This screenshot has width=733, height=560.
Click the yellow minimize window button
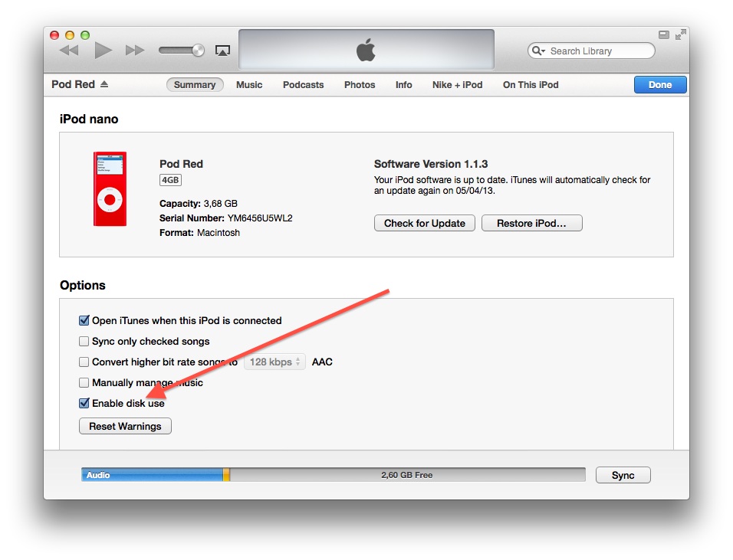(x=70, y=35)
